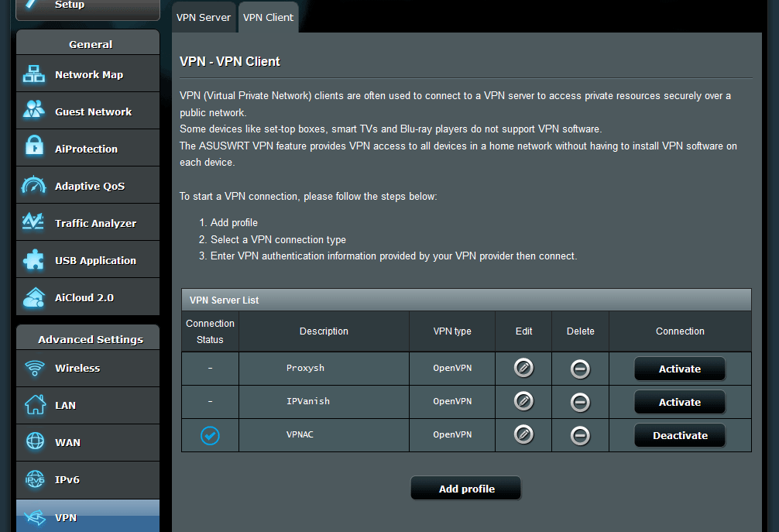The image size is (779, 532).
Task: Click the WAN globe icon
Action: point(35,441)
